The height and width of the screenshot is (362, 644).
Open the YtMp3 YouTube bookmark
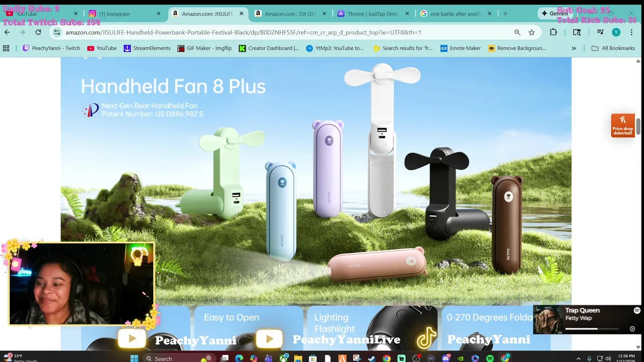335,48
